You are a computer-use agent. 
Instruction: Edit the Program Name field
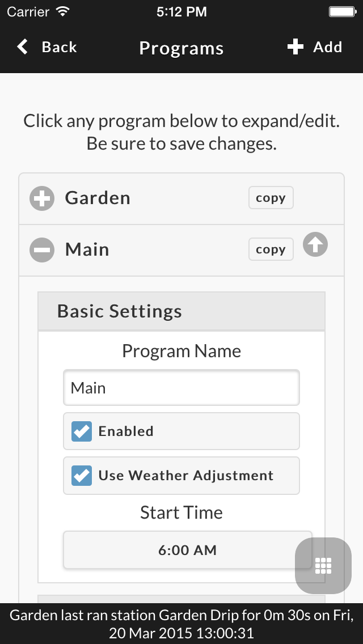click(x=181, y=388)
